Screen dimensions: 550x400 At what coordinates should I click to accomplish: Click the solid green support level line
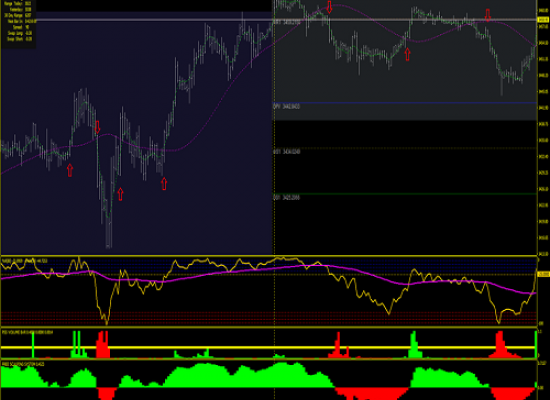pos(405,194)
